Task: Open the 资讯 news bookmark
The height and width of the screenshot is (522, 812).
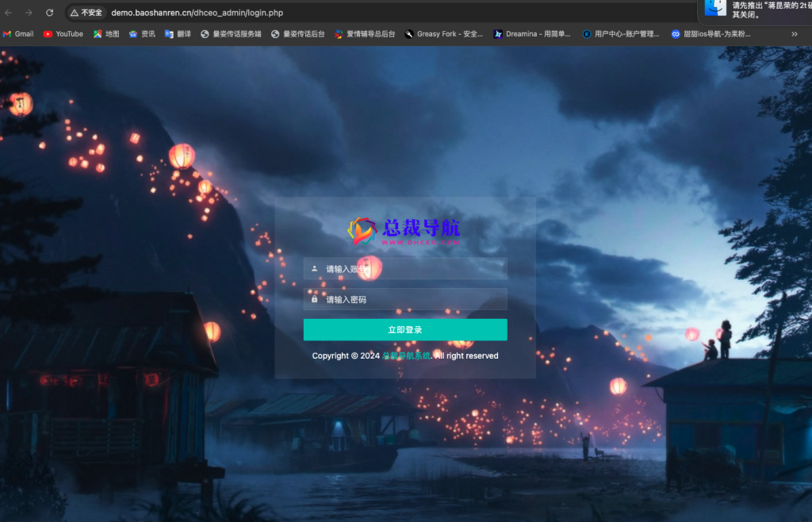Action: pos(143,33)
